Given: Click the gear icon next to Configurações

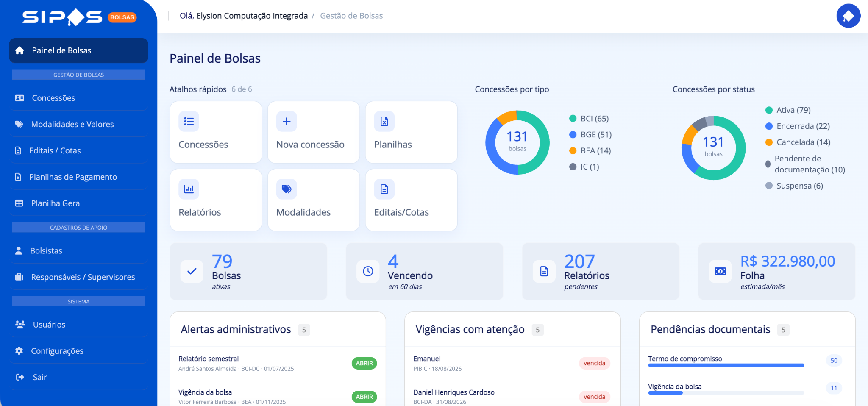Looking at the screenshot, I should tap(19, 351).
